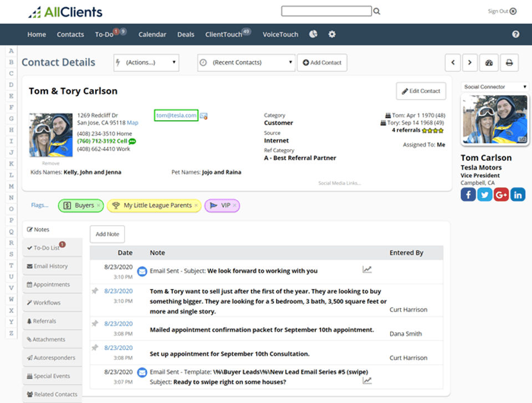Open the reports pie chart icon
Viewport: 532px width, 403px height.
[x=313, y=34]
